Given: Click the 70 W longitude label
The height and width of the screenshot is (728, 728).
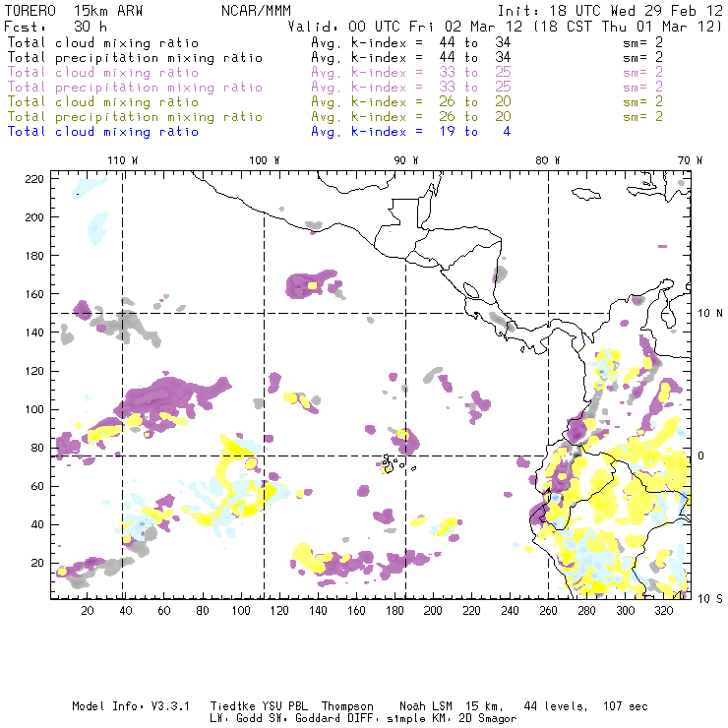Looking at the screenshot, I should (x=691, y=160).
